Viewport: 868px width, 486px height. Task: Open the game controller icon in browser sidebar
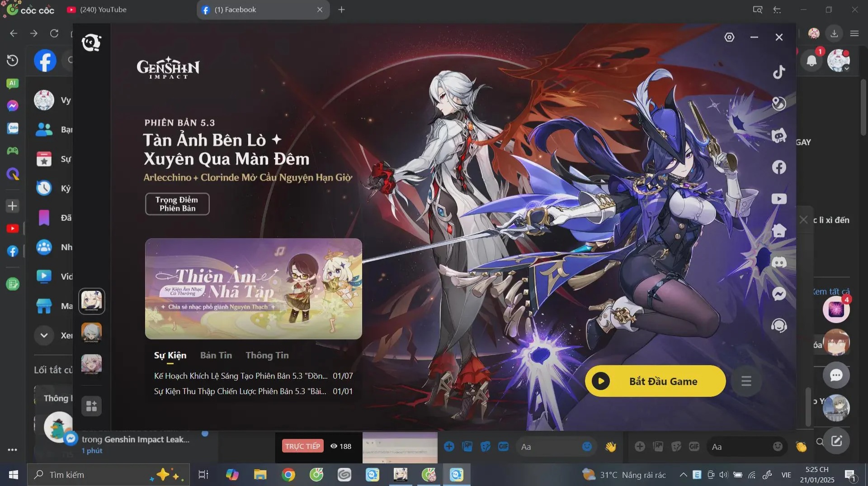click(13, 151)
